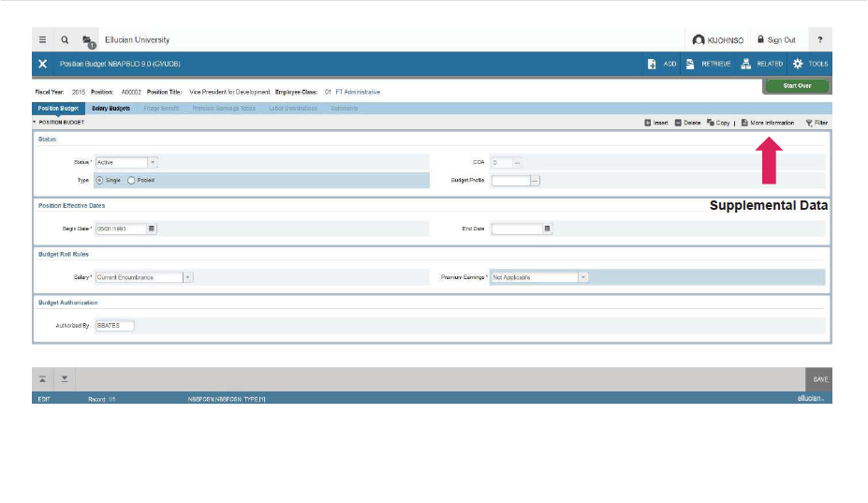This screenshot has width=868, height=503.
Task: Open the Premium Earnings dropdown
Action: click(582, 277)
